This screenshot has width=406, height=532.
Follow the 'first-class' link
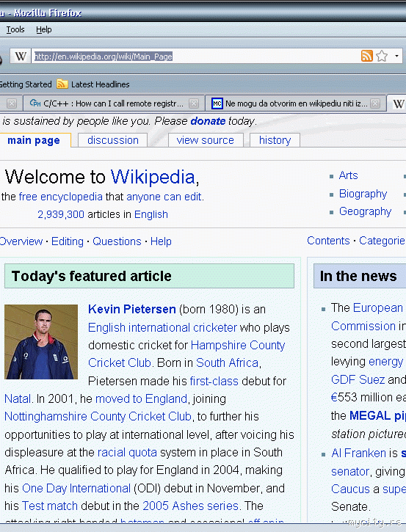[x=214, y=381]
